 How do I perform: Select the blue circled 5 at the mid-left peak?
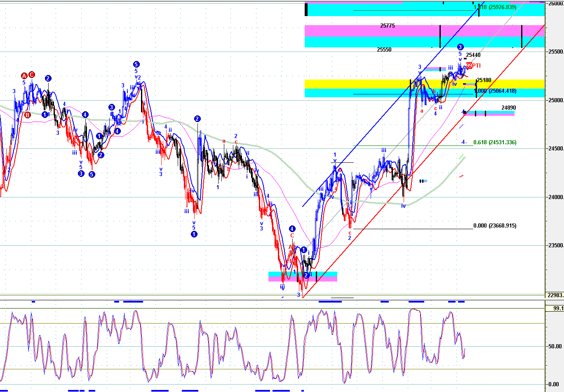coord(136,64)
